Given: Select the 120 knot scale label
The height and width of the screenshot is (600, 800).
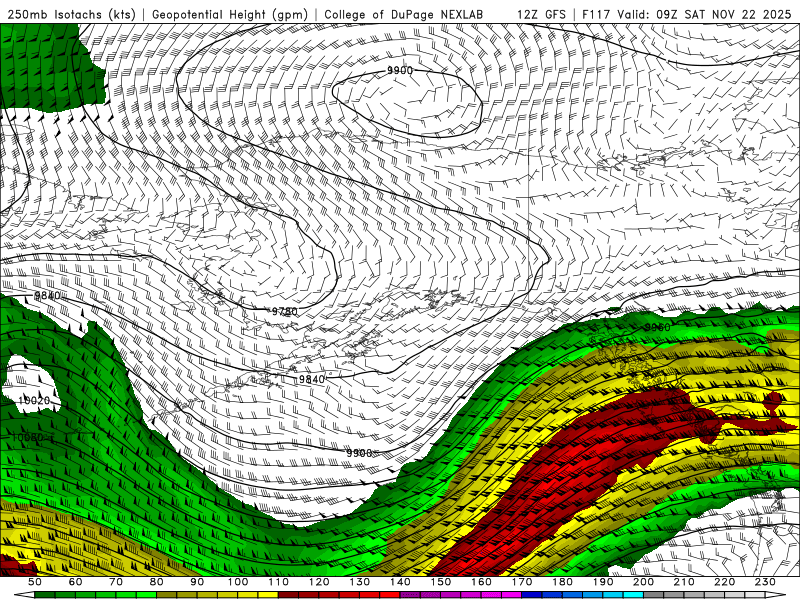Looking at the screenshot, I should [x=318, y=582].
